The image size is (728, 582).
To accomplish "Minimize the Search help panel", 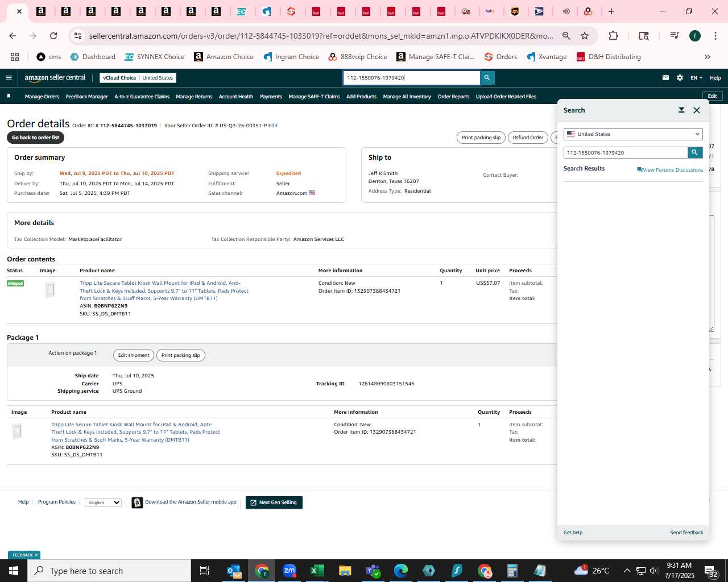I will (x=681, y=110).
